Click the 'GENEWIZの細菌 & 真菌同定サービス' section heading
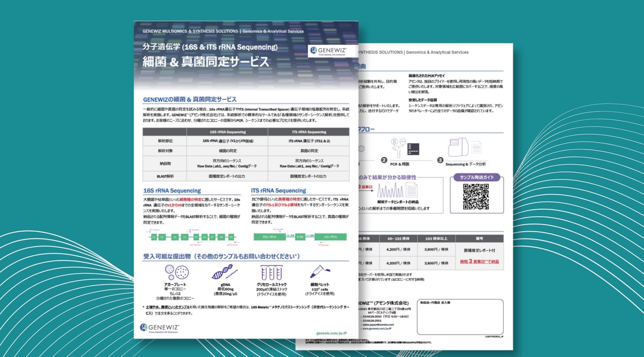 coord(189,99)
